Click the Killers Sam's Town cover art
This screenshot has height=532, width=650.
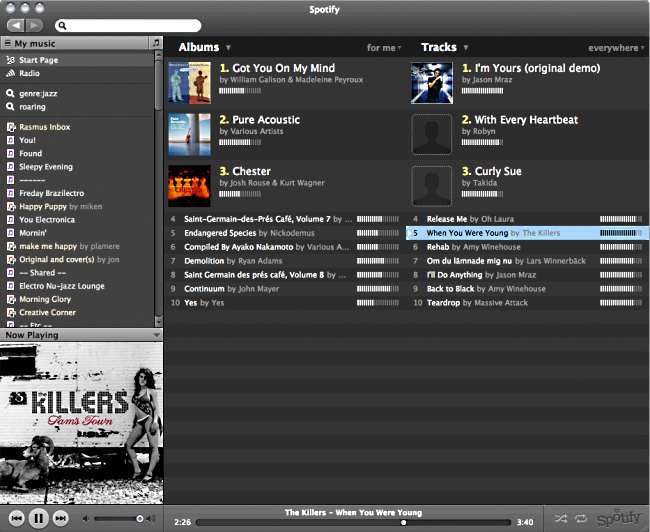pyautogui.click(x=81, y=423)
